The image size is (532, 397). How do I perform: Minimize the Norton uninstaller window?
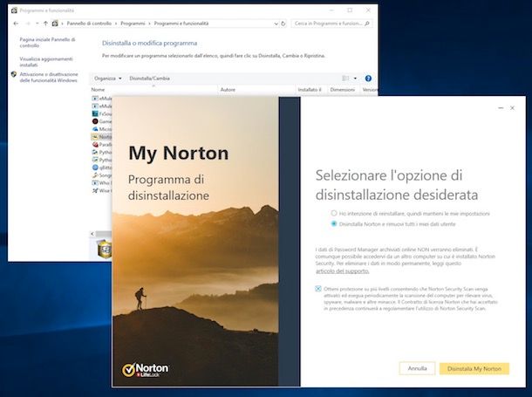(x=501, y=108)
